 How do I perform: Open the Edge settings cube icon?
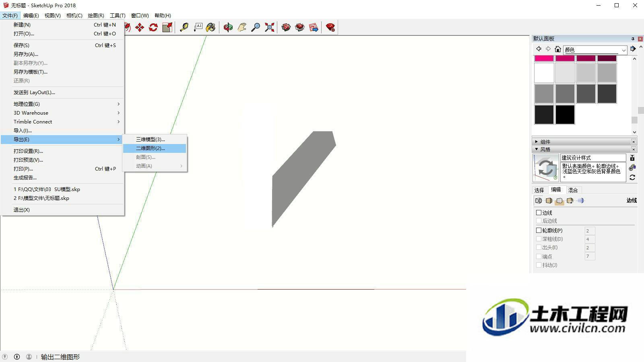coord(539,201)
